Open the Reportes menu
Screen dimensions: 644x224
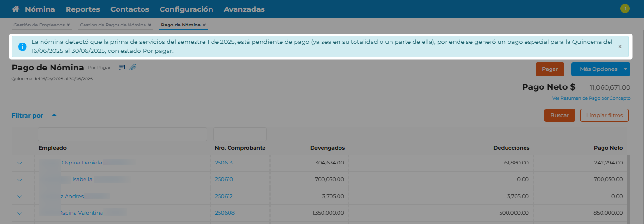point(83,9)
